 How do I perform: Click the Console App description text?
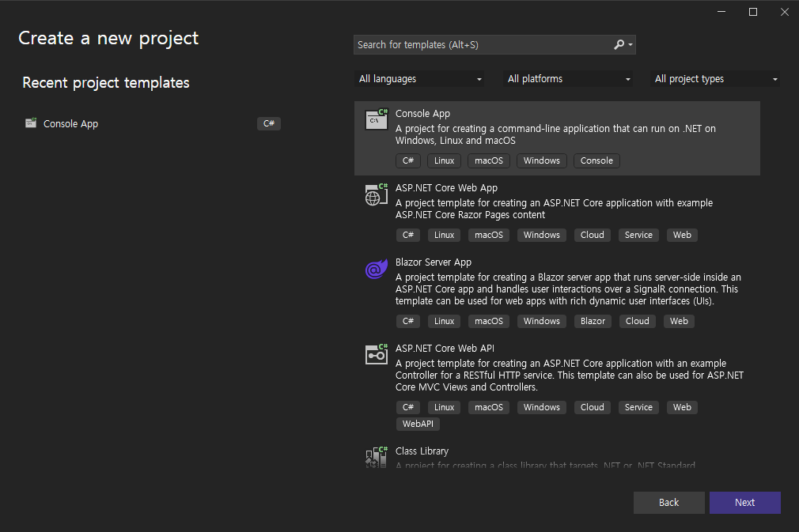555,134
